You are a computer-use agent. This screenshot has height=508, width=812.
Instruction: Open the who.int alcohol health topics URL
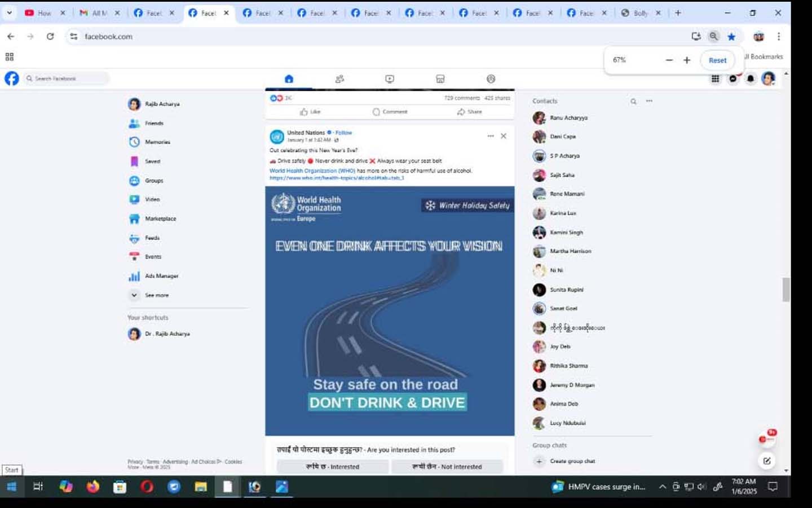coord(337,178)
